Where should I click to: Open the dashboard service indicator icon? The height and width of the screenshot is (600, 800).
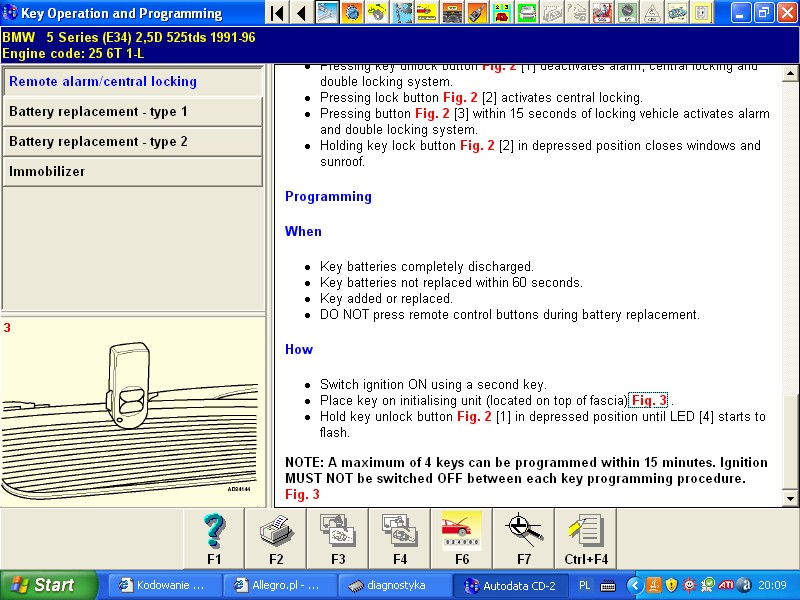click(452, 13)
